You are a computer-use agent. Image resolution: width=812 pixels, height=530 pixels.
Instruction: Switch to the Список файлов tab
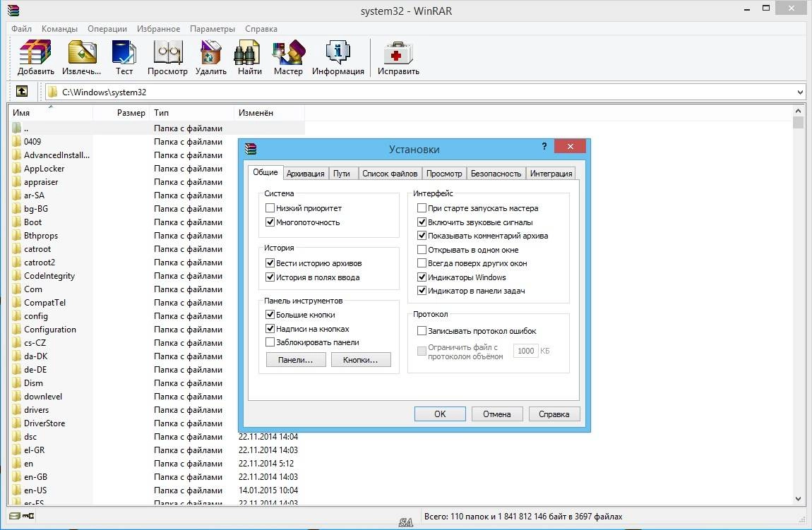point(390,174)
